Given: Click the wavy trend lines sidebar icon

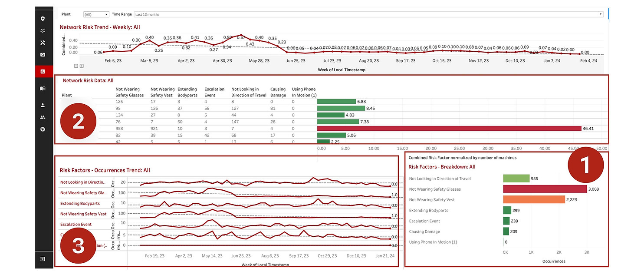Looking at the screenshot, I should point(43,31).
